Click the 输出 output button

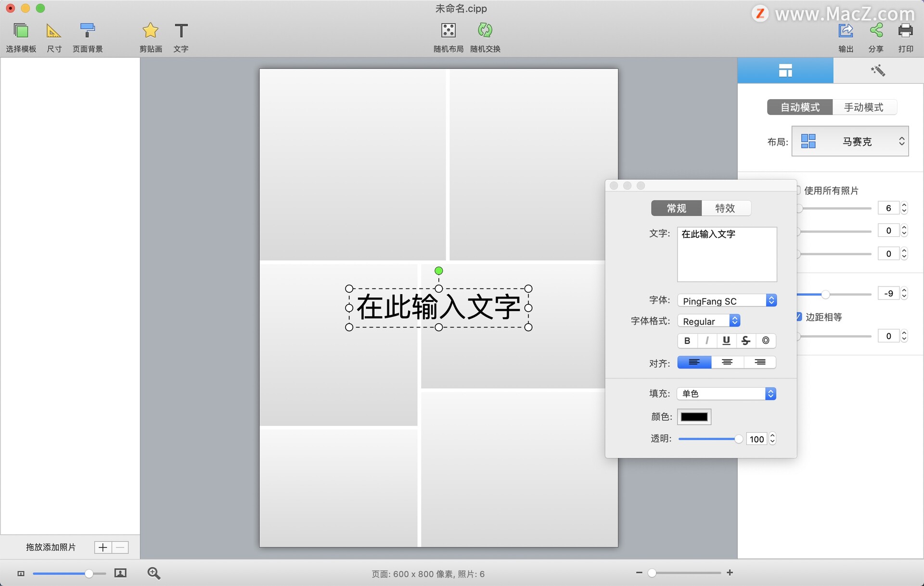tap(846, 36)
